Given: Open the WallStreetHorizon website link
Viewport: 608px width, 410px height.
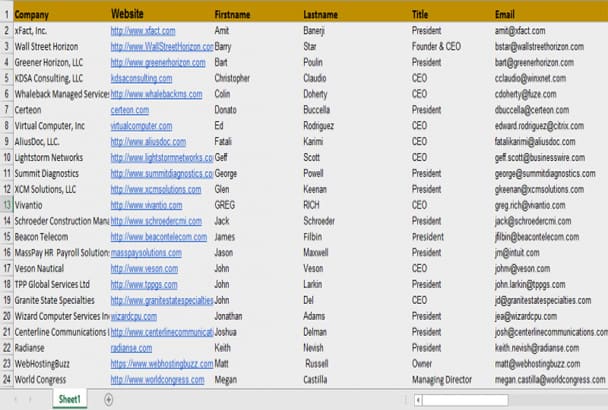Looking at the screenshot, I should click(x=162, y=47).
